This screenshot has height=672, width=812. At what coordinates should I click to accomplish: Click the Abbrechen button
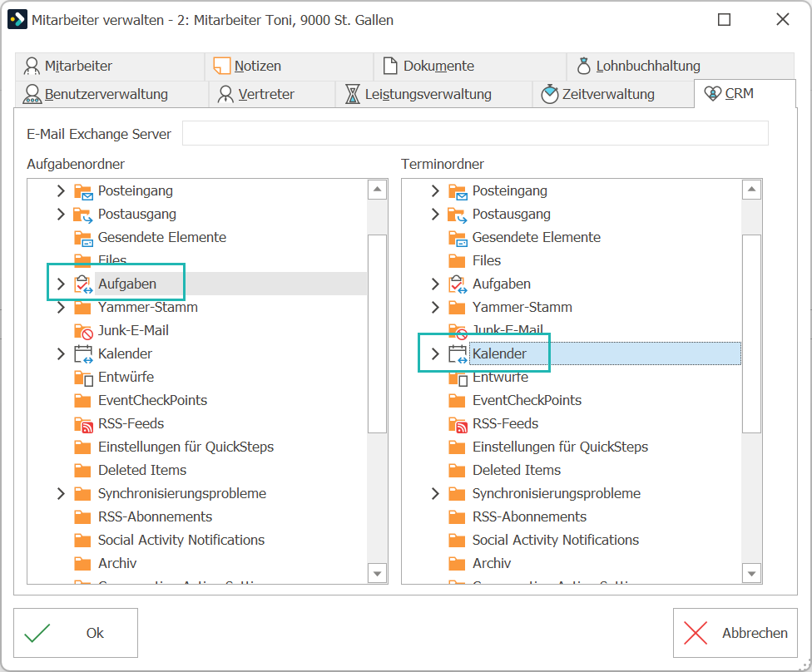[735, 633]
